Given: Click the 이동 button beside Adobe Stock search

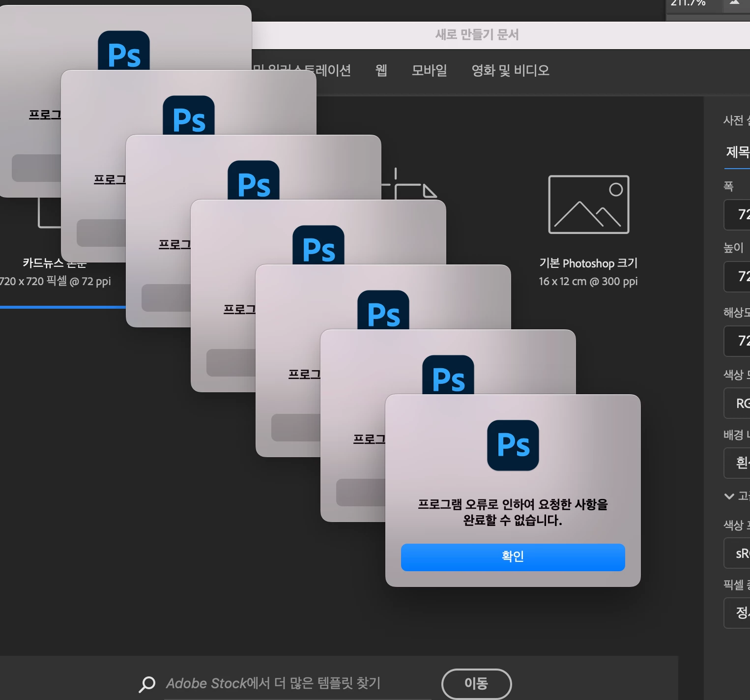Looking at the screenshot, I should (x=476, y=683).
